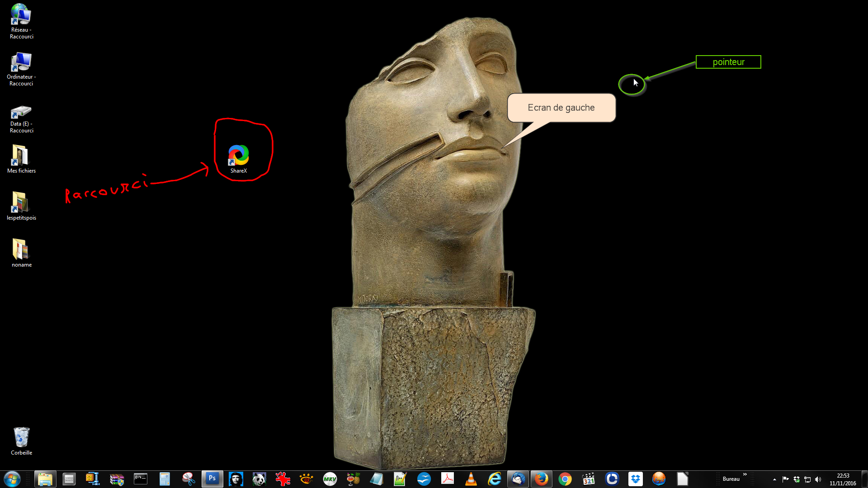Expand the Bureau toolbar chevron
Screen dimensions: 868x488
tap(745, 474)
